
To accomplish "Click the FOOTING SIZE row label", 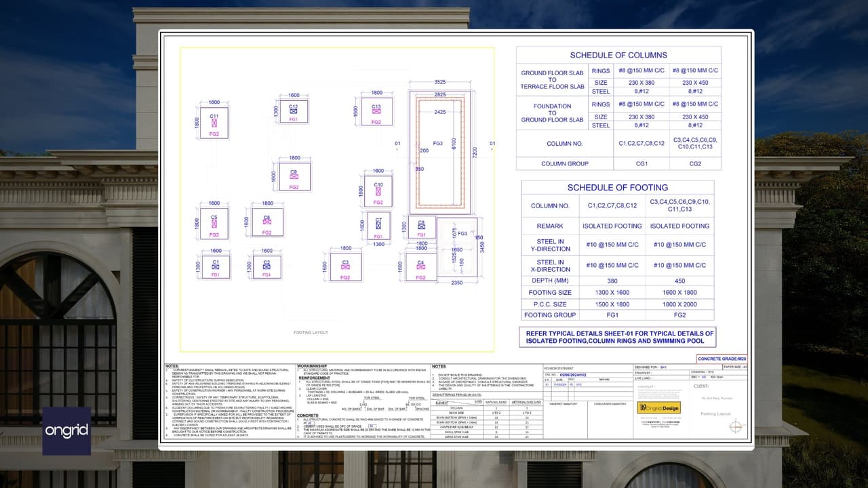I will (550, 292).
